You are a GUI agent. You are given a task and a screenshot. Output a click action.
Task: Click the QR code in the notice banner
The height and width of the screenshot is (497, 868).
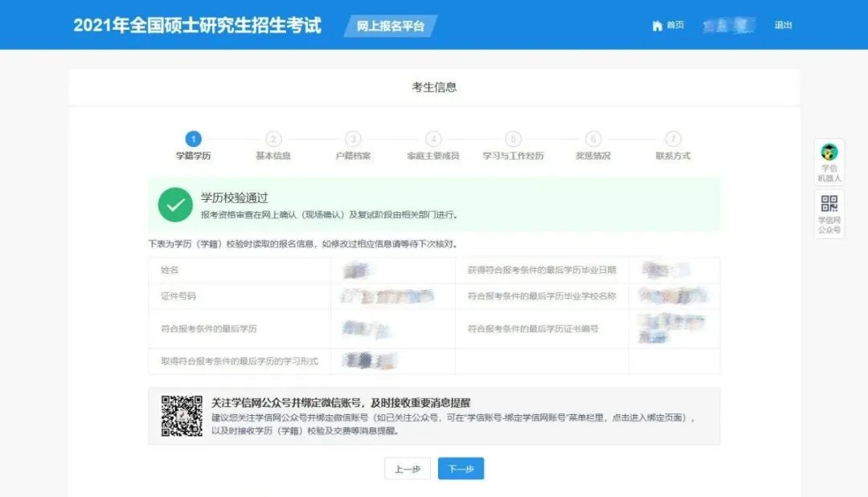pos(182,416)
